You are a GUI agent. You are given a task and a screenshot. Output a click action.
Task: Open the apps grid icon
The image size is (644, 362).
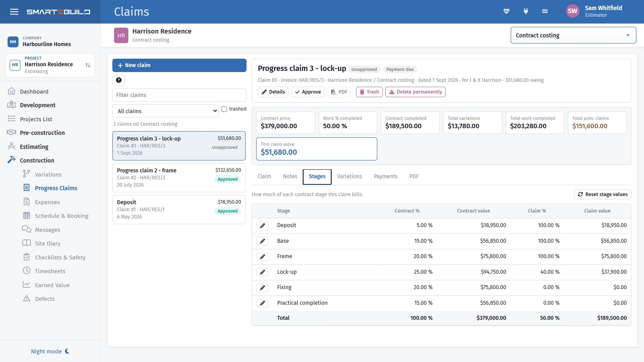545,11
